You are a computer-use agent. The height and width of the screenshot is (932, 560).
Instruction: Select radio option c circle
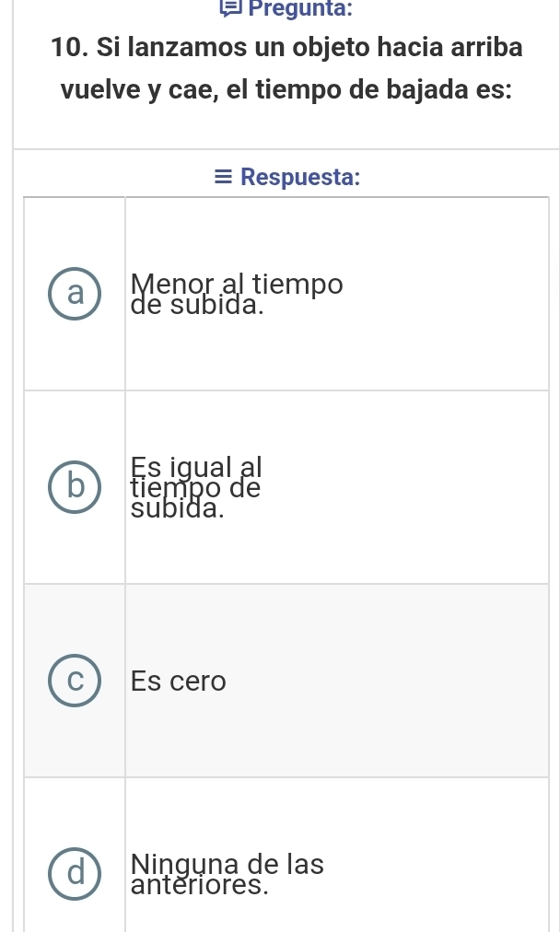pyautogui.click(x=74, y=681)
